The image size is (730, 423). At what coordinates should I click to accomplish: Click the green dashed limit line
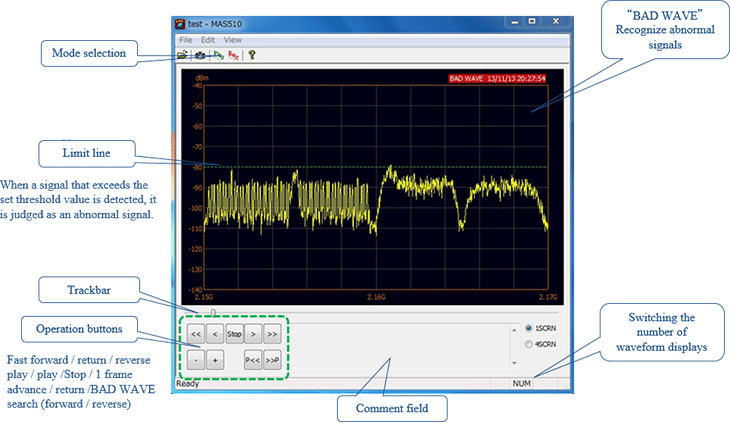coord(376,167)
